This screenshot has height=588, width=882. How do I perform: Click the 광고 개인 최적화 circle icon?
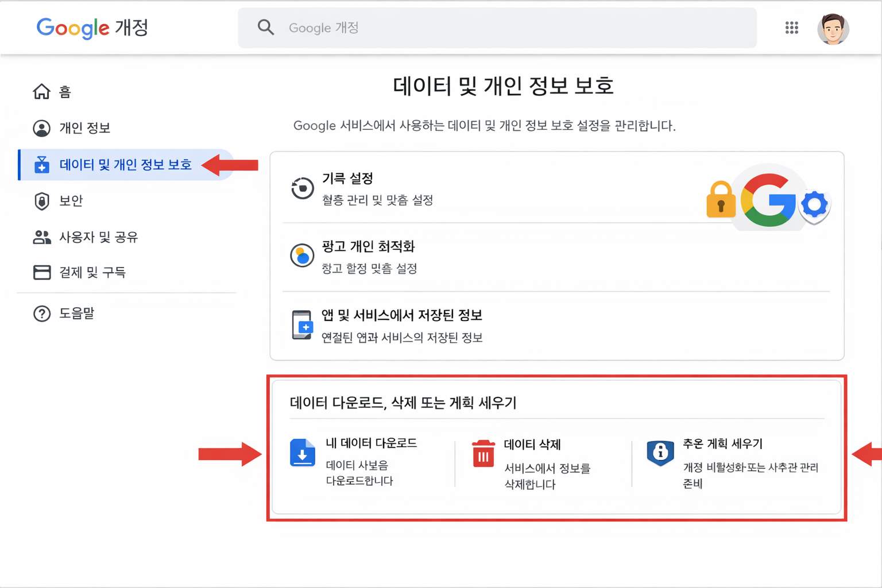(x=302, y=256)
